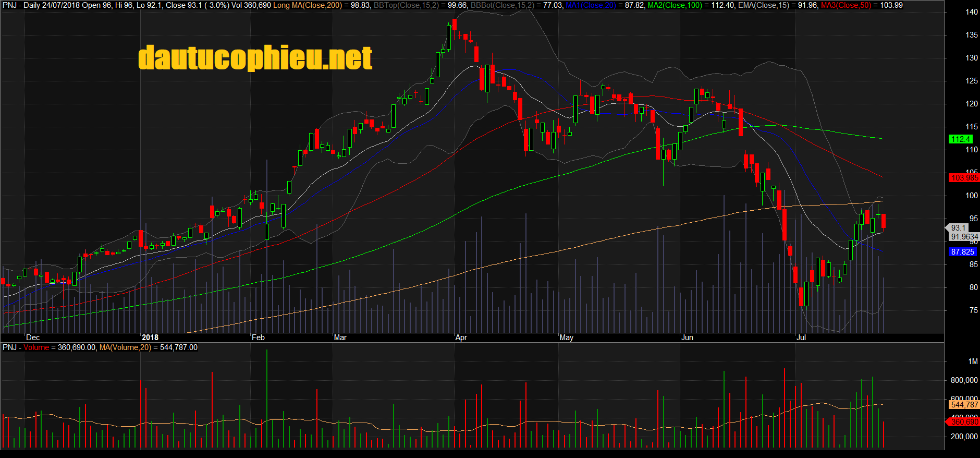Click the red 360,690 volume tag
The image size is (980, 458).
(x=964, y=421)
